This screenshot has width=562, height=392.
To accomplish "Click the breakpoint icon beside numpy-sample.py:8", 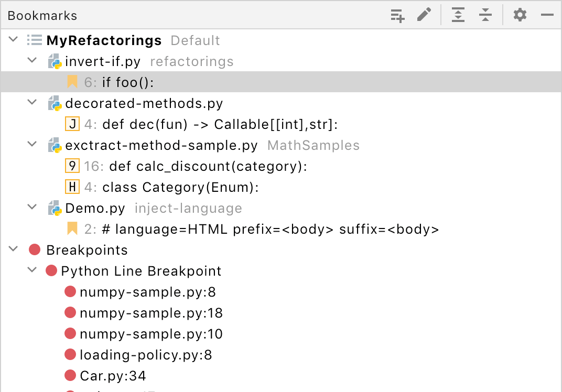I will click(70, 292).
